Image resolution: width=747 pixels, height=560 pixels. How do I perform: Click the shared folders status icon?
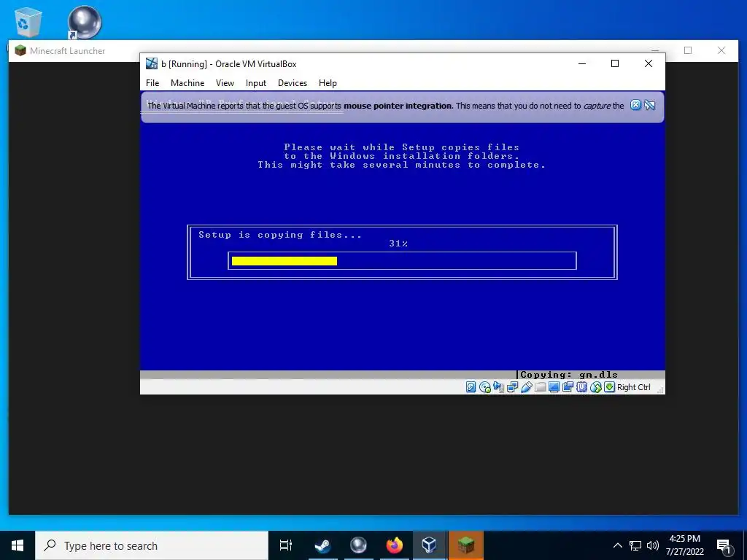point(540,387)
